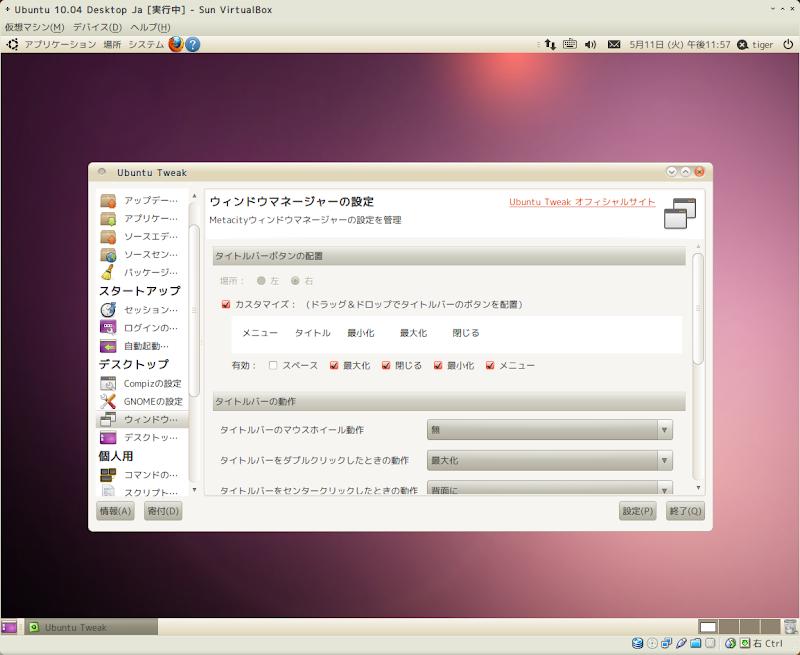The image size is (800, 655).
Task: Select the package cleaner broom icon
Action: pyautogui.click(x=108, y=272)
